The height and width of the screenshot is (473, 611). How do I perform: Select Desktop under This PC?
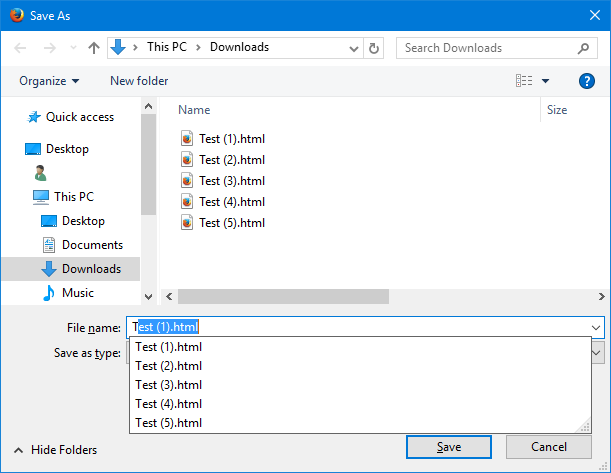[x=73, y=221]
